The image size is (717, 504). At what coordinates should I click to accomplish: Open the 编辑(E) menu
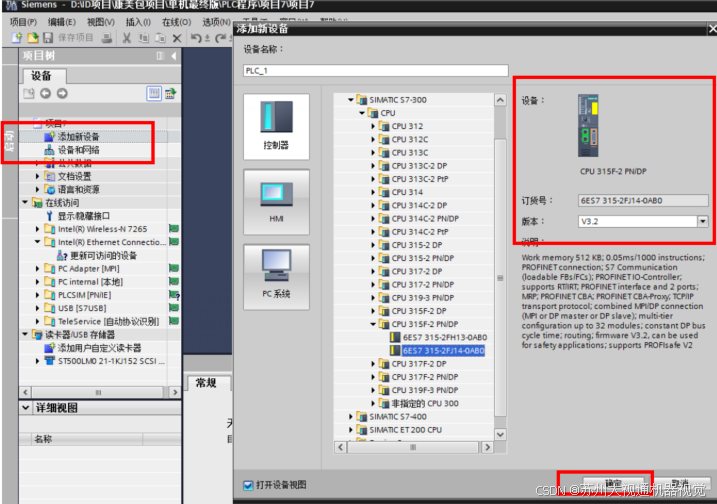[x=62, y=22]
